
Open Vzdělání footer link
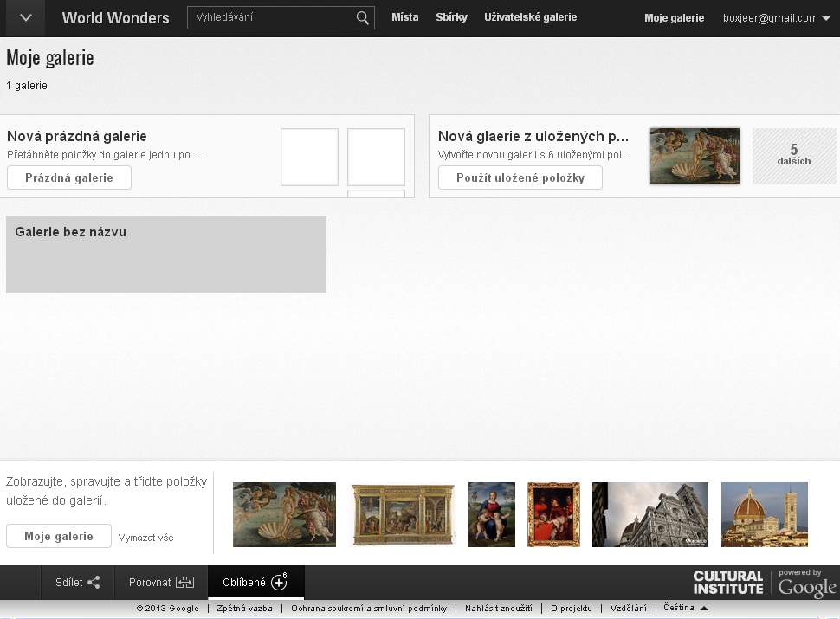pyautogui.click(x=629, y=609)
